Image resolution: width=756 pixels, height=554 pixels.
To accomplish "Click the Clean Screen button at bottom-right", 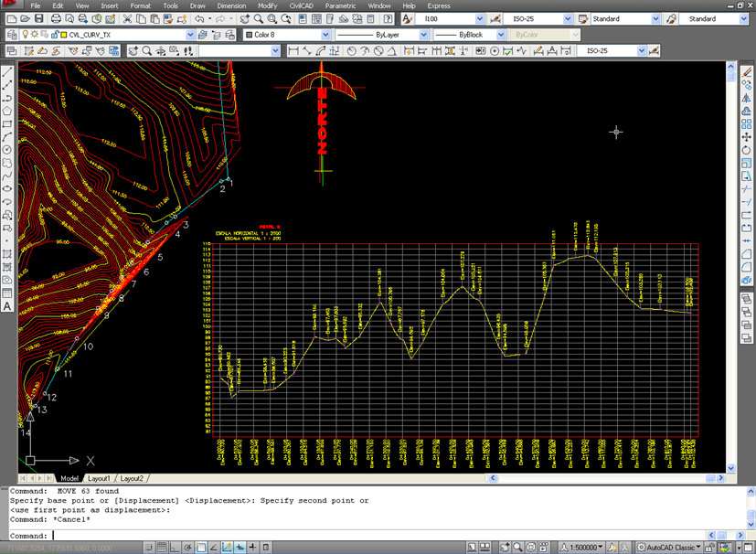I will click(x=748, y=545).
